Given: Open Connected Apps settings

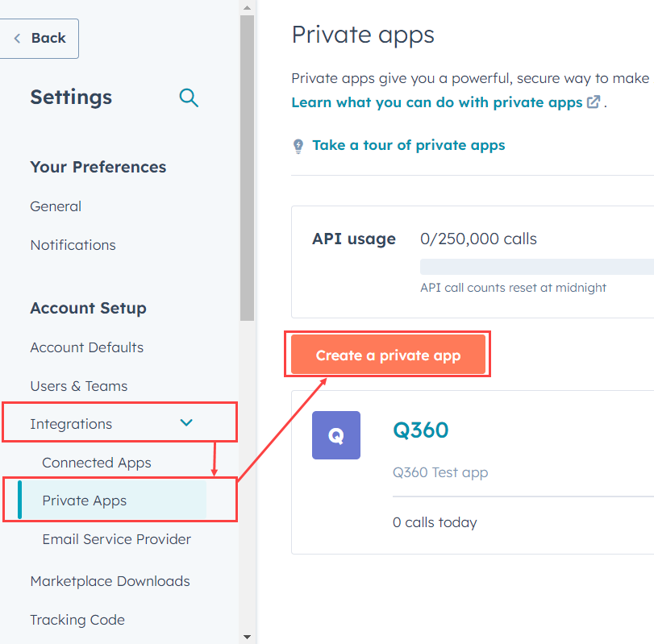Looking at the screenshot, I should (x=97, y=463).
